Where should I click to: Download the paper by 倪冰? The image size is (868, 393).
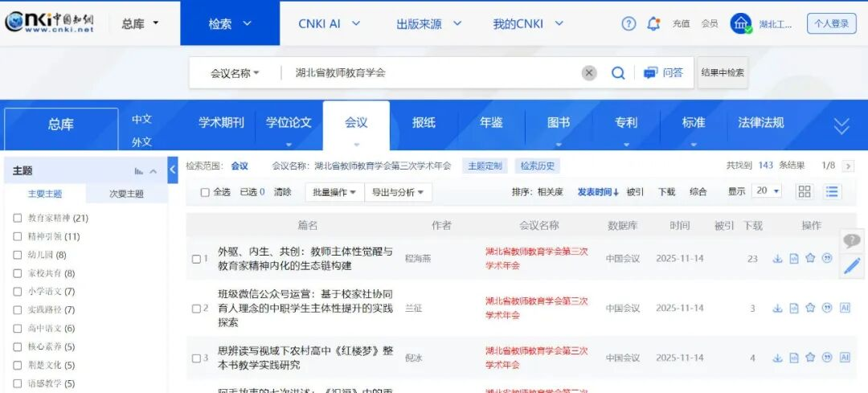[x=777, y=358]
